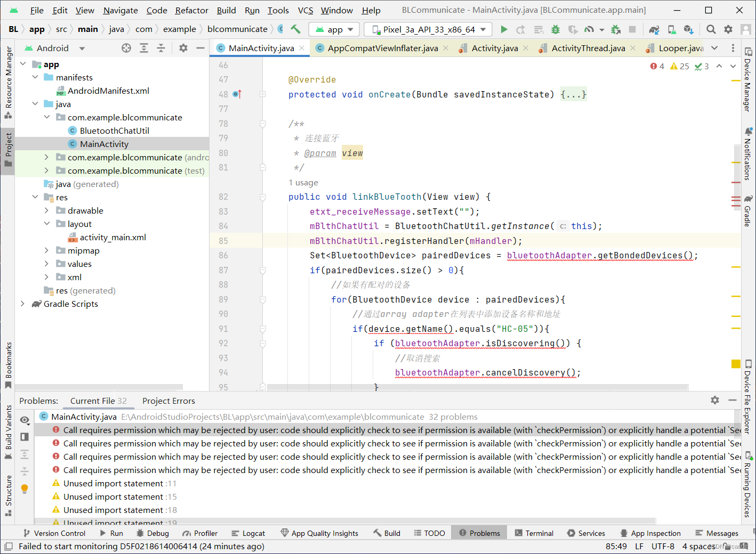
Task: Click the user account avatar icon
Action: click(x=746, y=29)
